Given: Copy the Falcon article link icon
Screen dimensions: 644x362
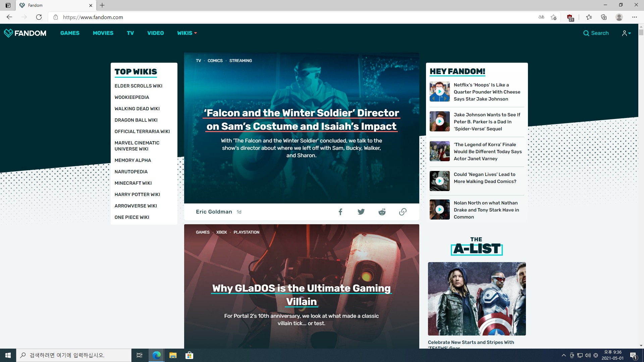Looking at the screenshot, I should tap(403, 212).
